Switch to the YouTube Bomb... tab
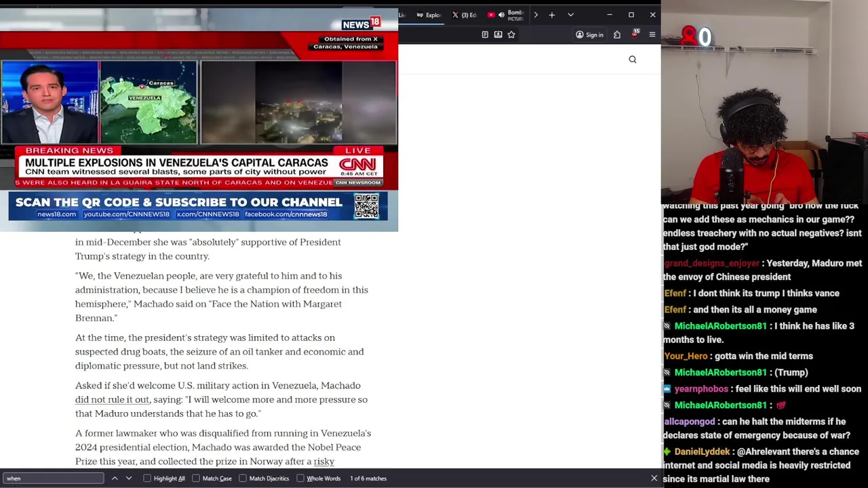This screenshot has width=868, height=488. (506, 15)
